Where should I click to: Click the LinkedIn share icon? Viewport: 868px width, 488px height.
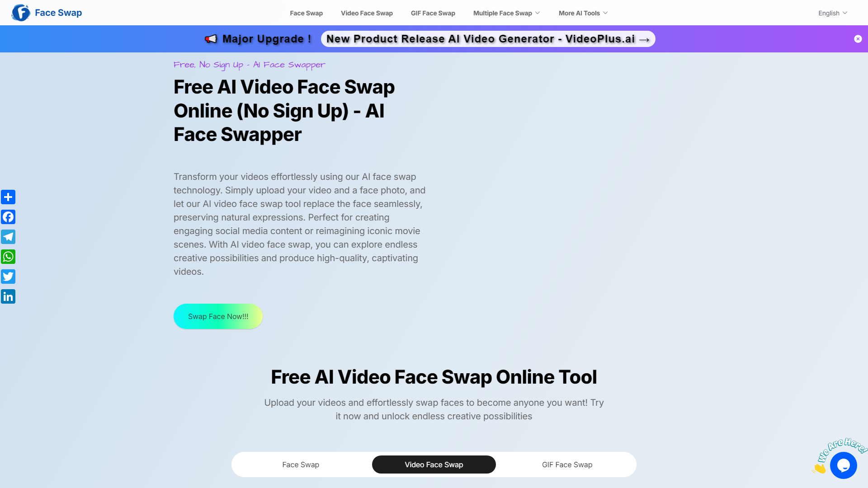coord(8,296)
